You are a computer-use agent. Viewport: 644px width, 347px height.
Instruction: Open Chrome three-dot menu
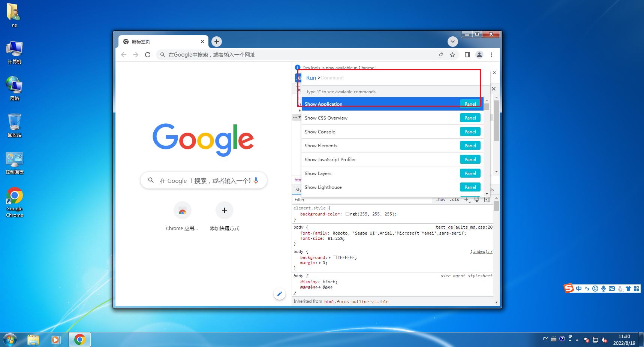491,55
